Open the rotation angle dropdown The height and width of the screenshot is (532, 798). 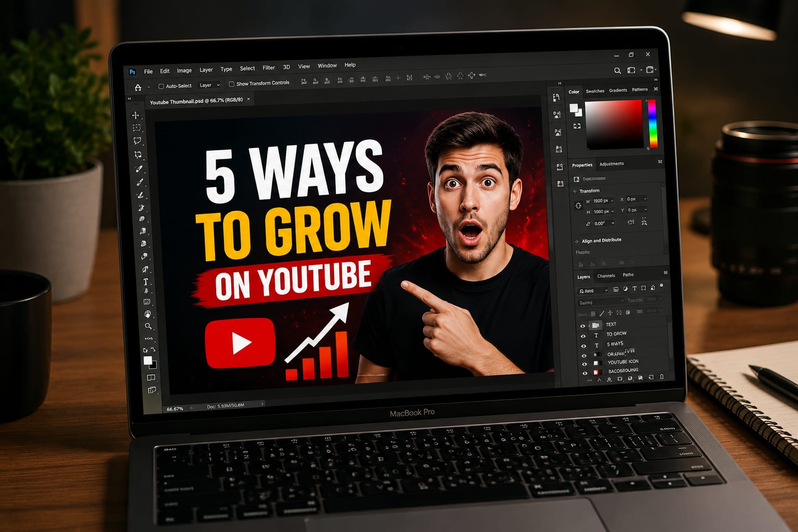614,223
